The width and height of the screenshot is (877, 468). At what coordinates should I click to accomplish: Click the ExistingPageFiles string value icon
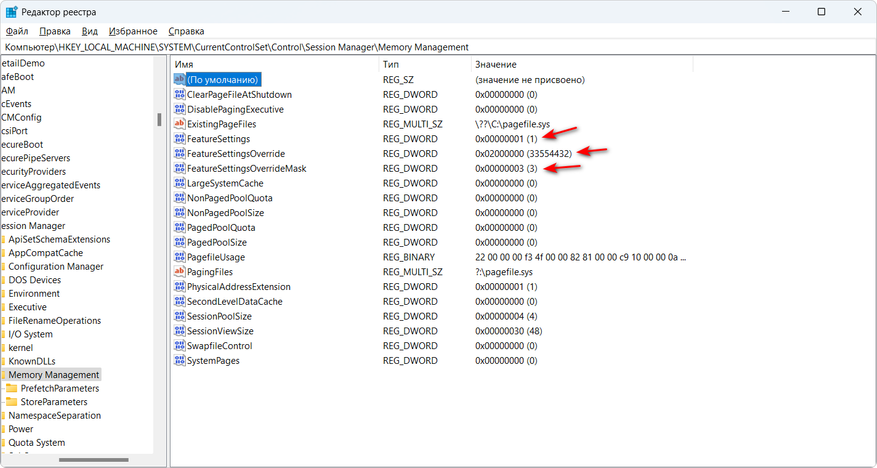pos(180,124)
